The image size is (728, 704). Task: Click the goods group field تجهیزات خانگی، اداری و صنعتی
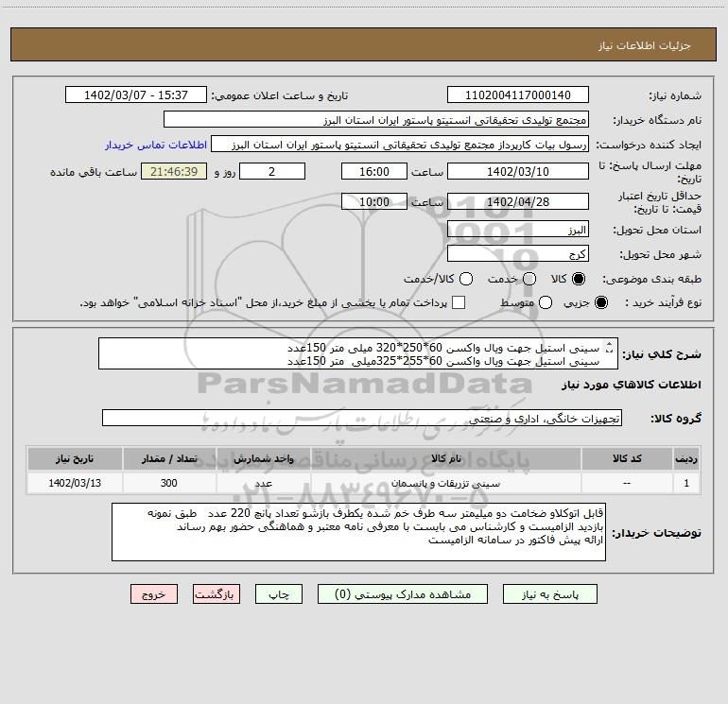[x=362, y=418]
